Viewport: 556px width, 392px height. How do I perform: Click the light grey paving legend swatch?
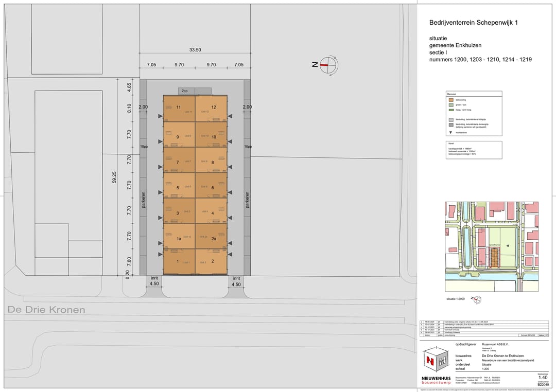451,119
